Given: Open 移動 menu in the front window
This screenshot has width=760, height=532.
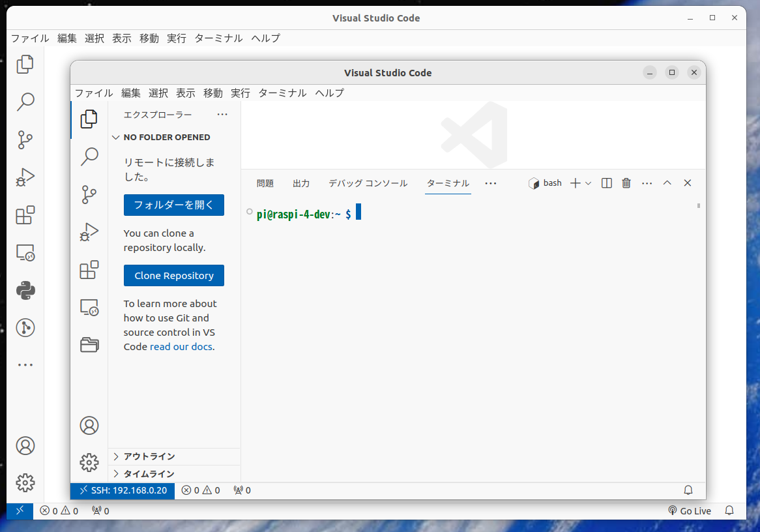Looking at the screenshot, I should 212,93.
